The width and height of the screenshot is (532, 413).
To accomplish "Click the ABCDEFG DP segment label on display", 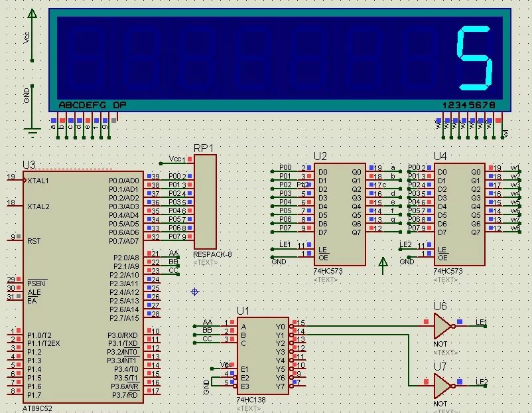I will tap(93, 105).
